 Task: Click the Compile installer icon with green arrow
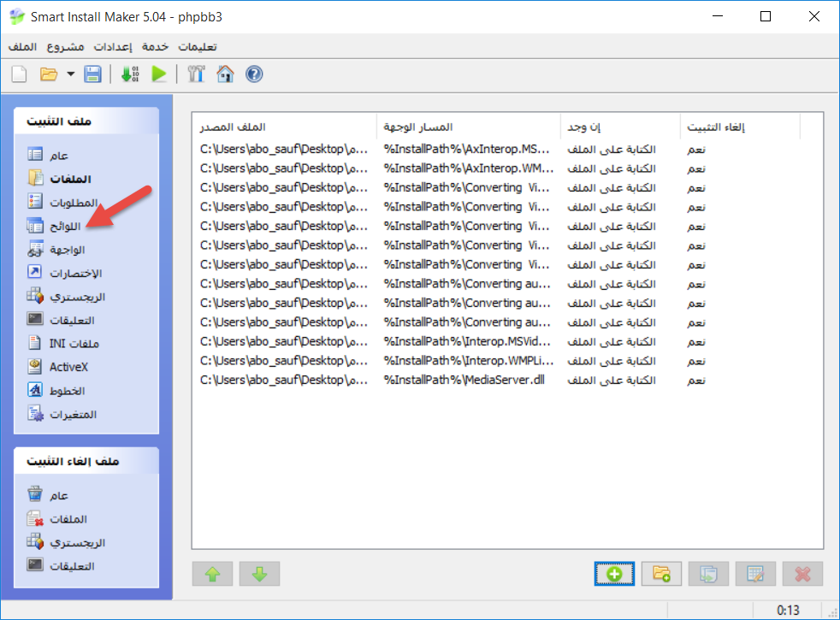130,74
